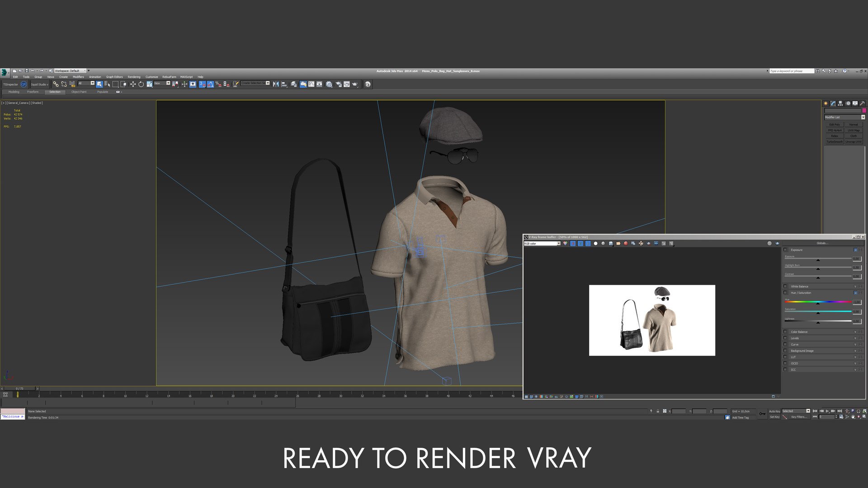Click the Mirror tool icon

(276, 84)
